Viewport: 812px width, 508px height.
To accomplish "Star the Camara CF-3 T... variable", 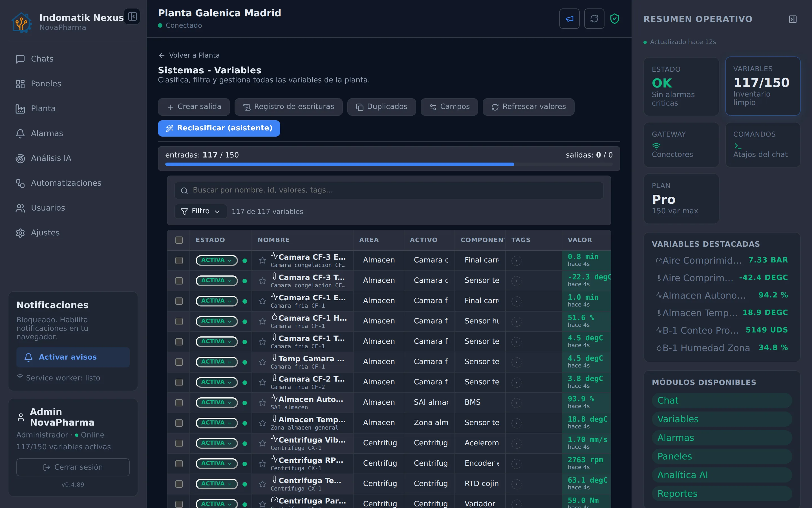I will pos(262,281).
